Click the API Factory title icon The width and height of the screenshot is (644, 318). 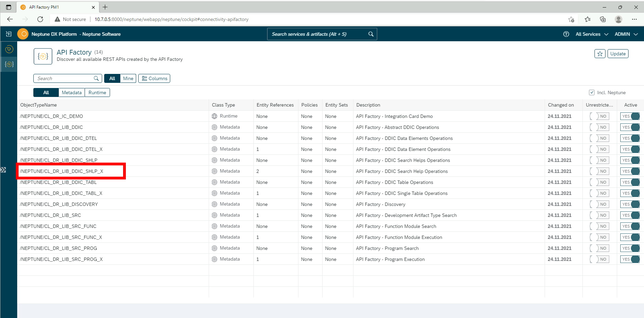[43, 56]
